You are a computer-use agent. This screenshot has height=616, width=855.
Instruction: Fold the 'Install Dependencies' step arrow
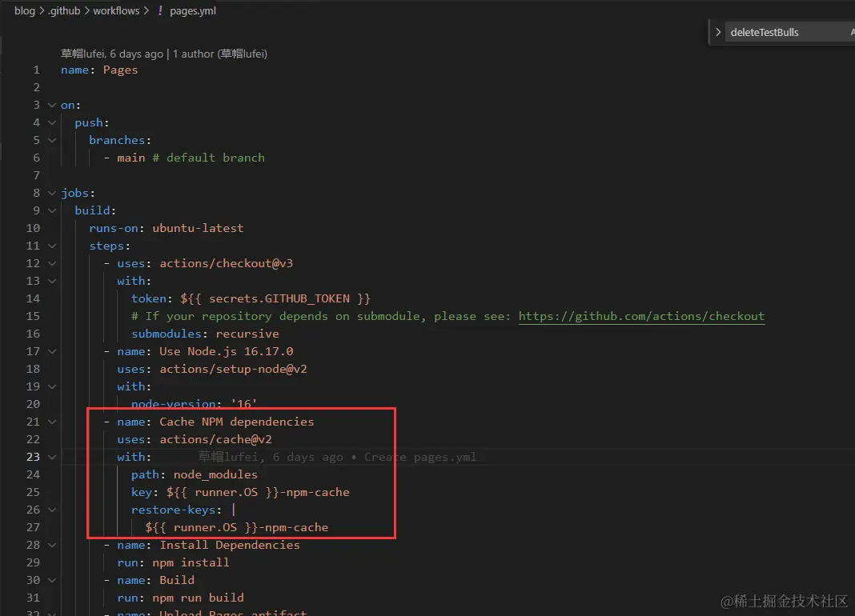[x=52, y=545]
